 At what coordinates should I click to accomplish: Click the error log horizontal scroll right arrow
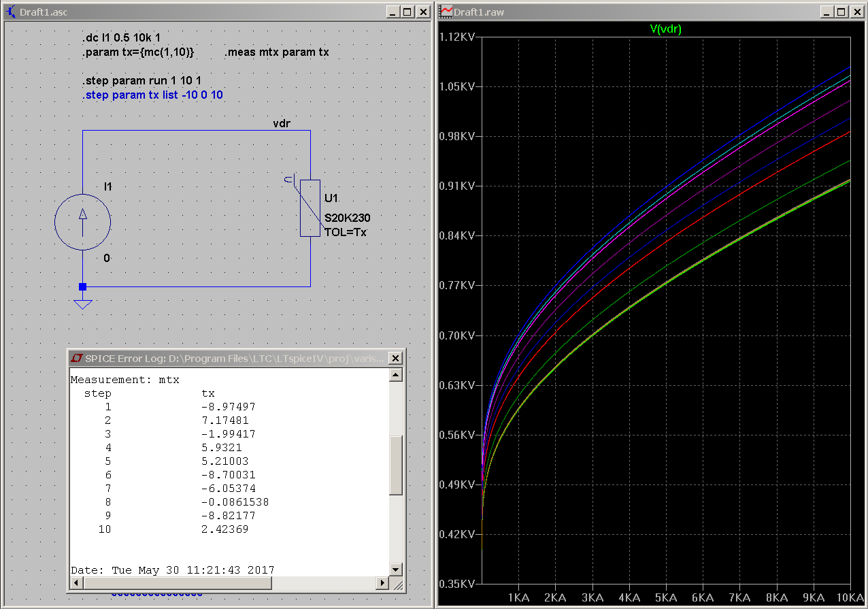pyautogui.click(x=382, y=583)
